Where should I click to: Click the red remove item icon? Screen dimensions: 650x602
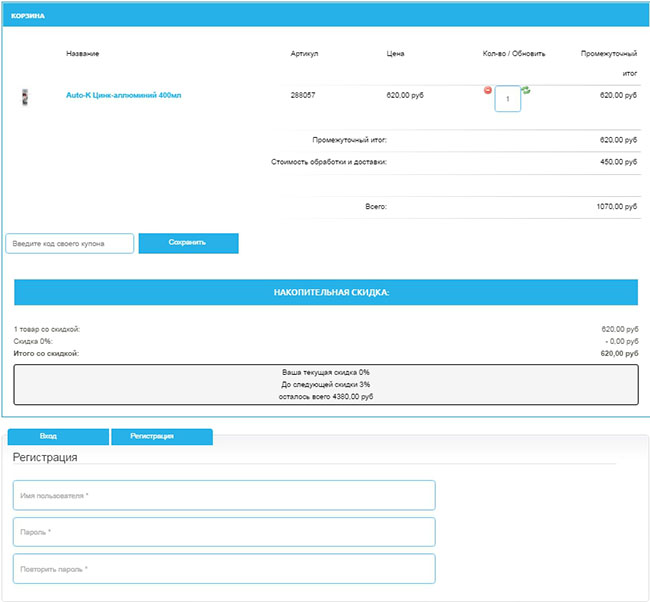[x=488, y=90]
